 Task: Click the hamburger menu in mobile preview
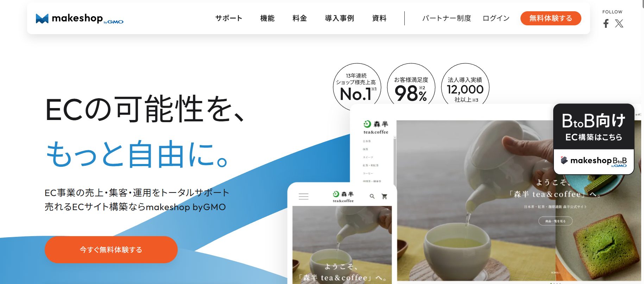[x=303, y=196]
